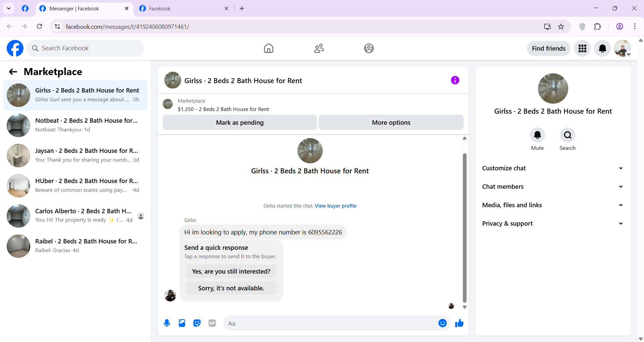Viewport: 644px width, 342px height.
Task: Switch to the Messenger | Facebook tab
Action: (84, 9)
